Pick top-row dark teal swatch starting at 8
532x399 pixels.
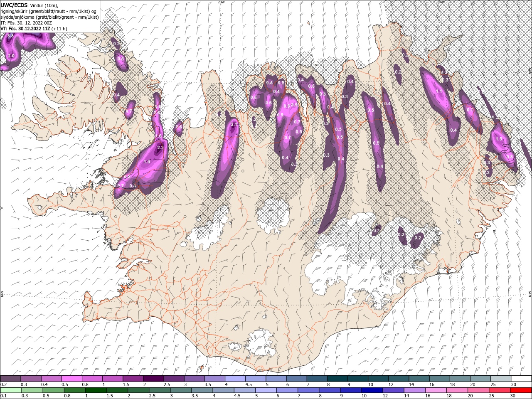[x=337, y=378]
